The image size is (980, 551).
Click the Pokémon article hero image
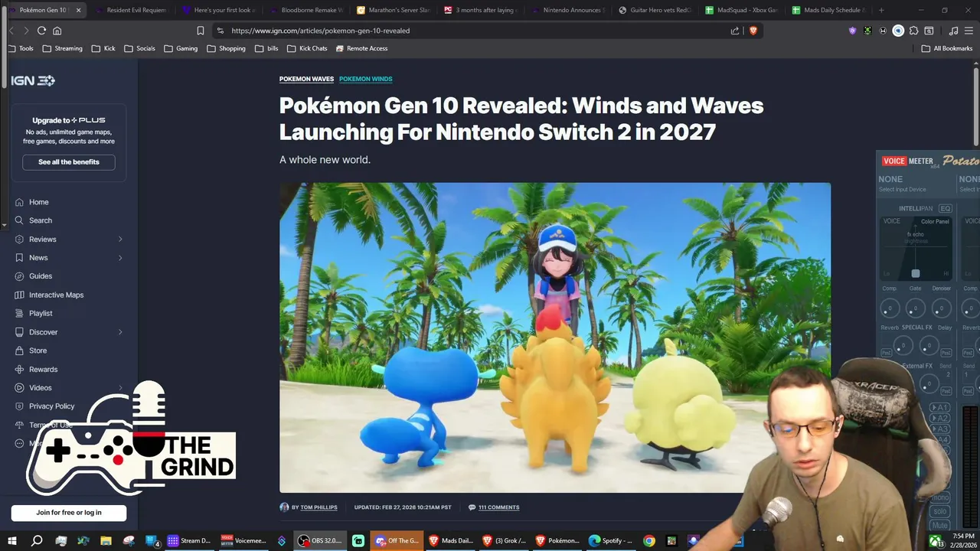click(554, 337)
